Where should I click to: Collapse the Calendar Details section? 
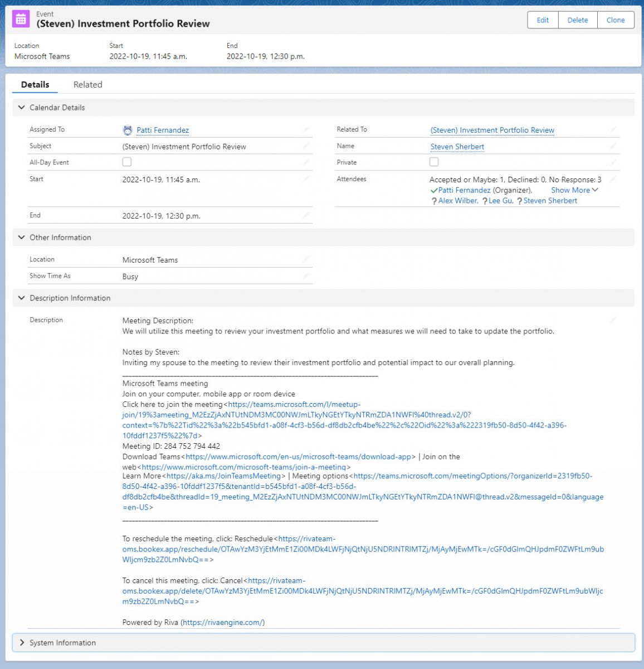21,107
